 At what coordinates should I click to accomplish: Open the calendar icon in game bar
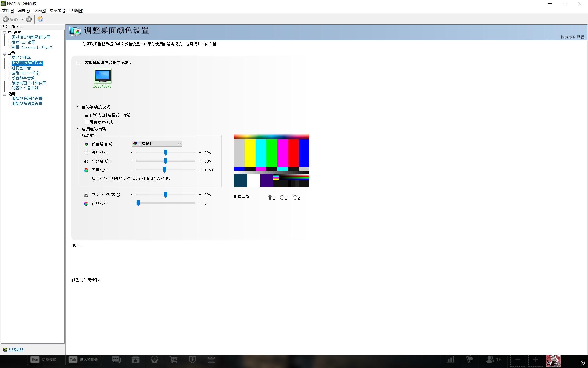211,360
